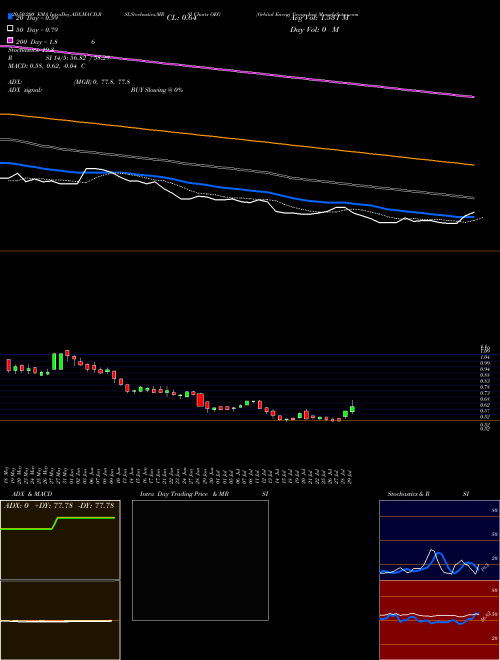Open the empty intraday trading price panel

coord(200,560)
